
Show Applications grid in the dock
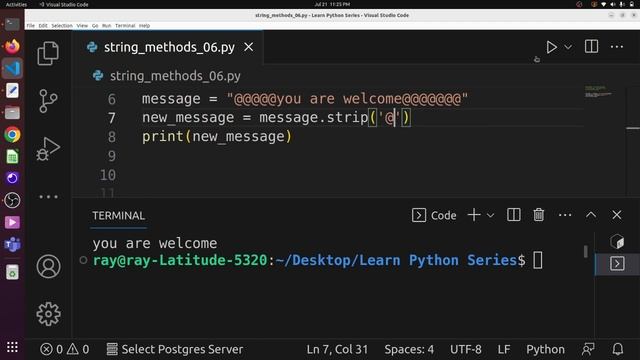12,347
